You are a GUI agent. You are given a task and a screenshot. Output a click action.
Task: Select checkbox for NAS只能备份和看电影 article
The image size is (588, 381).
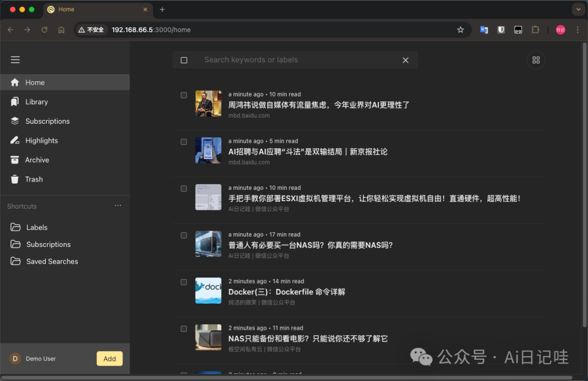tap(184, 329)
